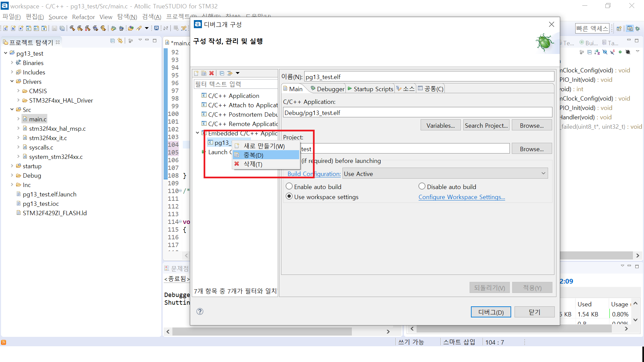The image size is (644, 362).
Task: Expand the CMSIS folder in Drivers
Action: 18,91
